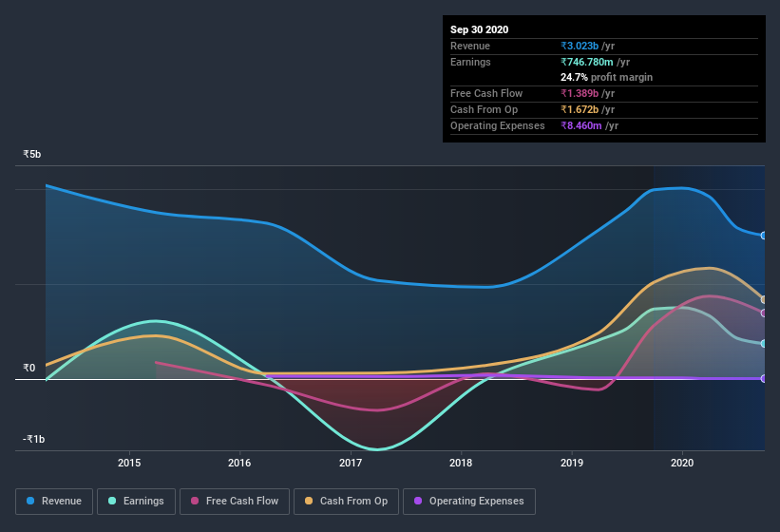The width and height of the screenshot is (780, 532).
Task: Click the Operating Expenses label in tooltip
Action: coord(498,125)
